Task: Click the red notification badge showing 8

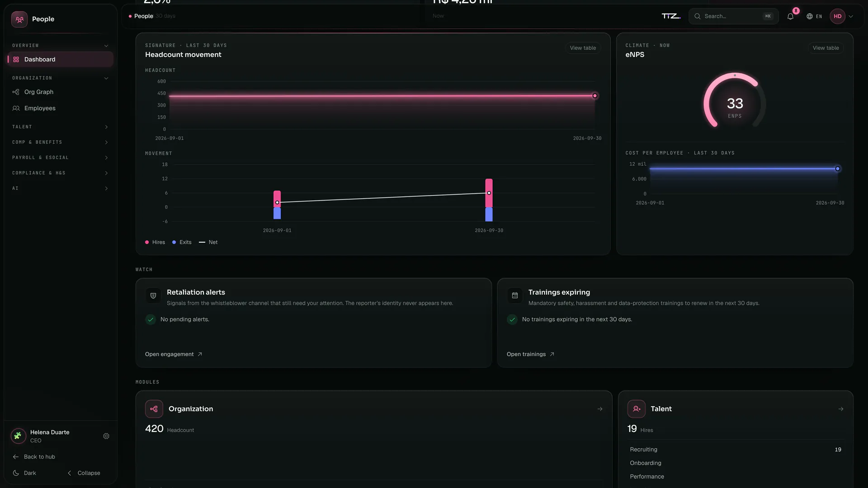Action: [x=796, y=11]
